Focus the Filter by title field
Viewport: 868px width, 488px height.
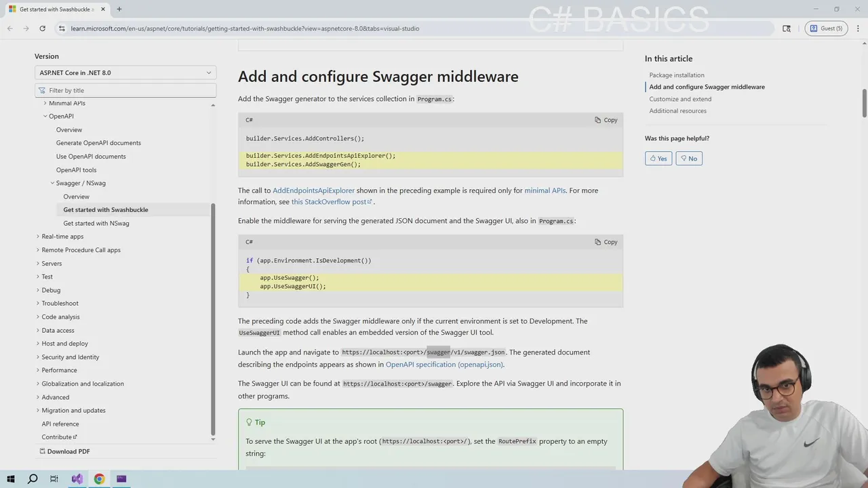[125, 90]
